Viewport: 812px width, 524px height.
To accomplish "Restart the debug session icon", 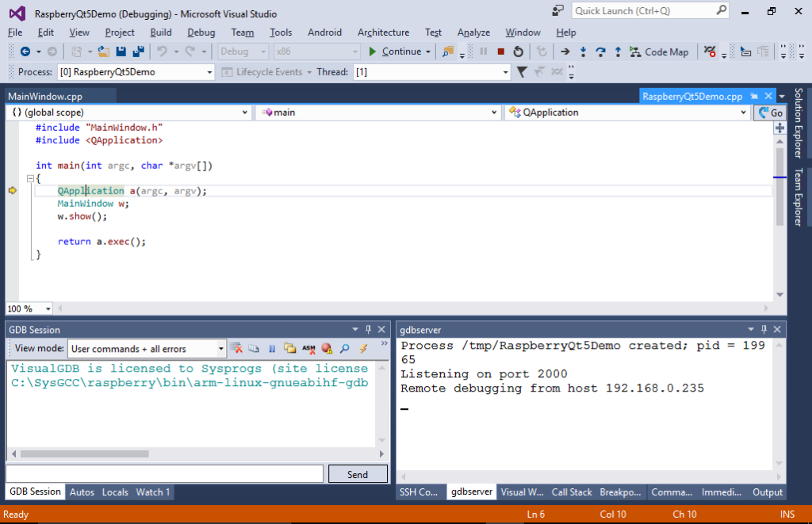I will pos(518,52).
